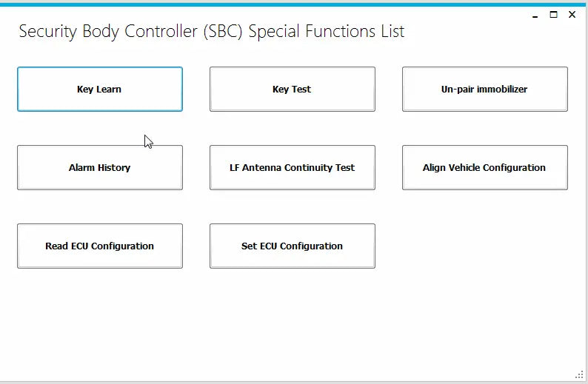Click the button for reading ECU config

100,246
